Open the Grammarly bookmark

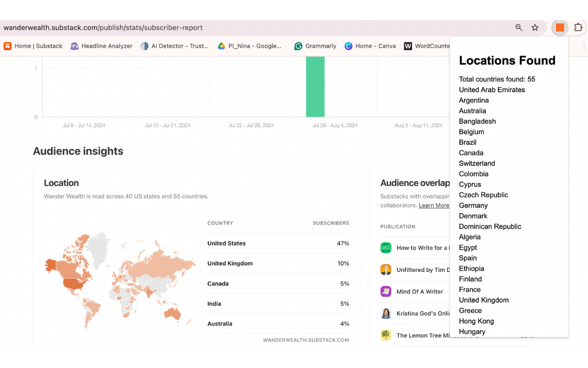pyautogui.click(x=316, y=46)
